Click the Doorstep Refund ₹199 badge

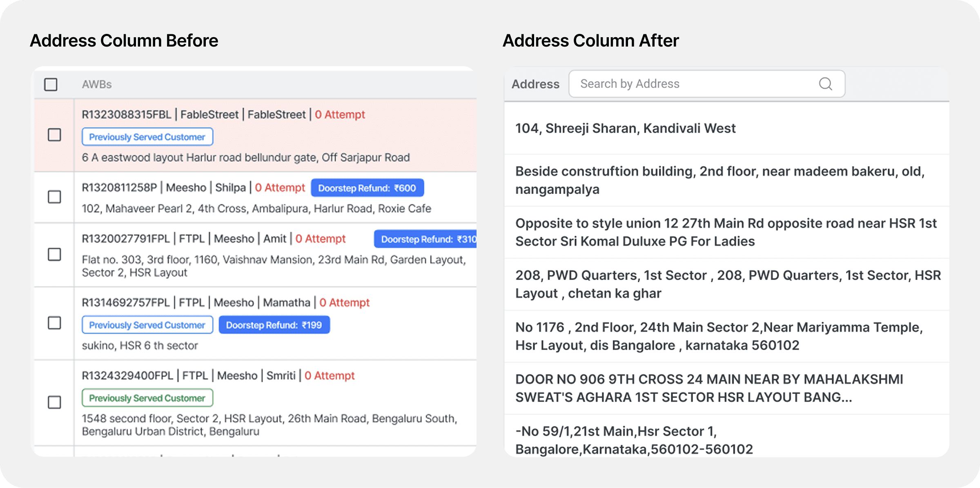click(x=274, y=325)
